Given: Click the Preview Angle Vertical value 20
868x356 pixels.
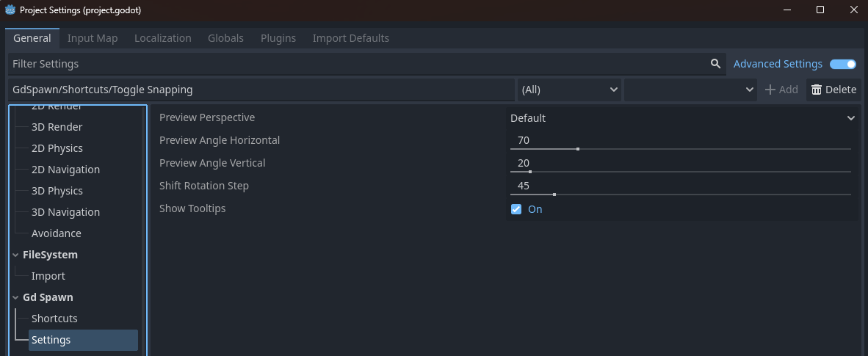Looking at the screenshot, I should tap(524, 163).
